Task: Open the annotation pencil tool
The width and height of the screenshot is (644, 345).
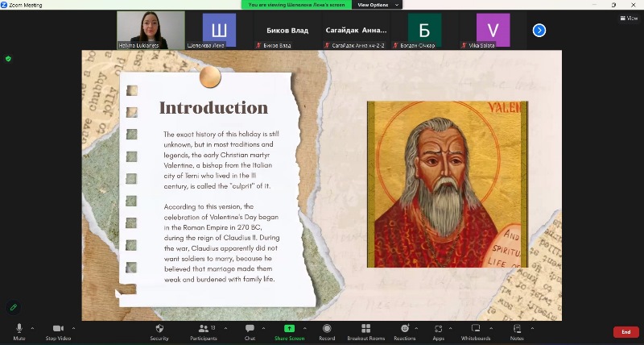Action: 13,307
